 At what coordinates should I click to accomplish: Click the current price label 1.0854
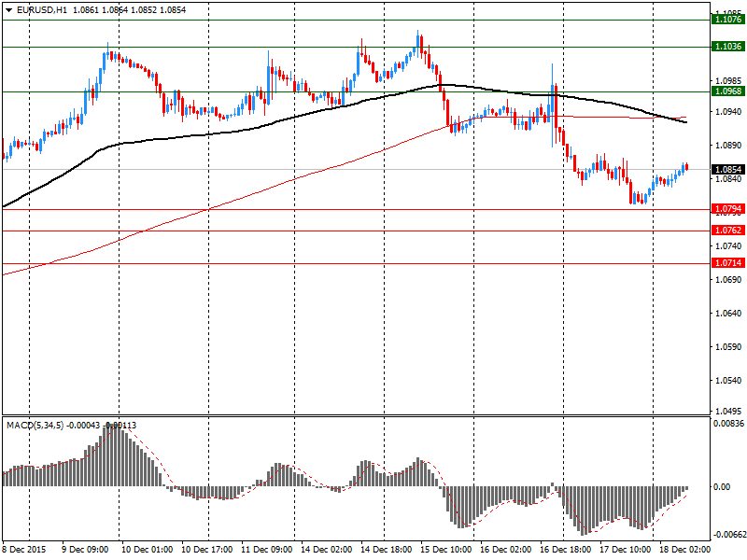pyautogui.click(x=728, y=170)
